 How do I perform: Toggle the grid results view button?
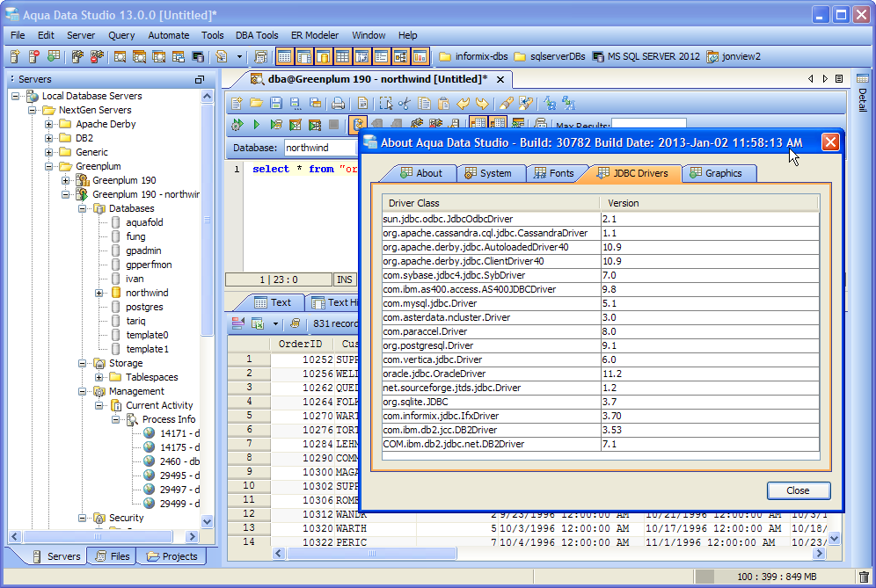(478, 125)
